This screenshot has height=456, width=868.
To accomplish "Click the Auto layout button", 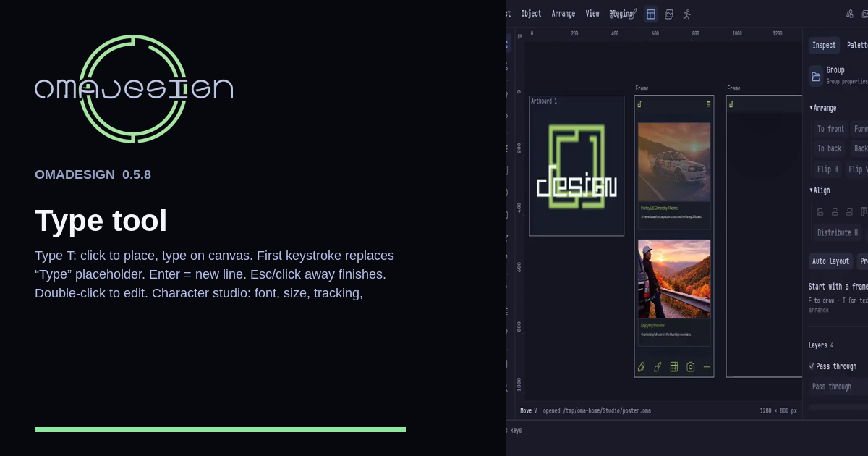I will 830,261.
